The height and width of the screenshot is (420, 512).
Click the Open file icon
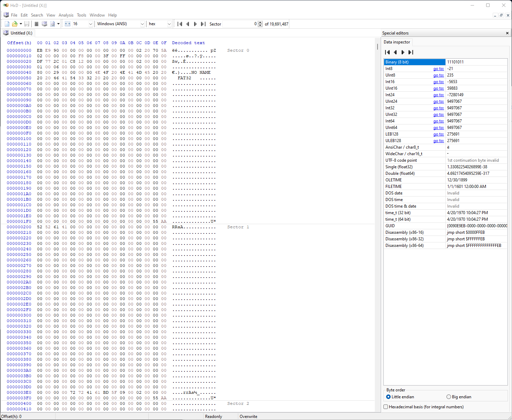(14, 23)
